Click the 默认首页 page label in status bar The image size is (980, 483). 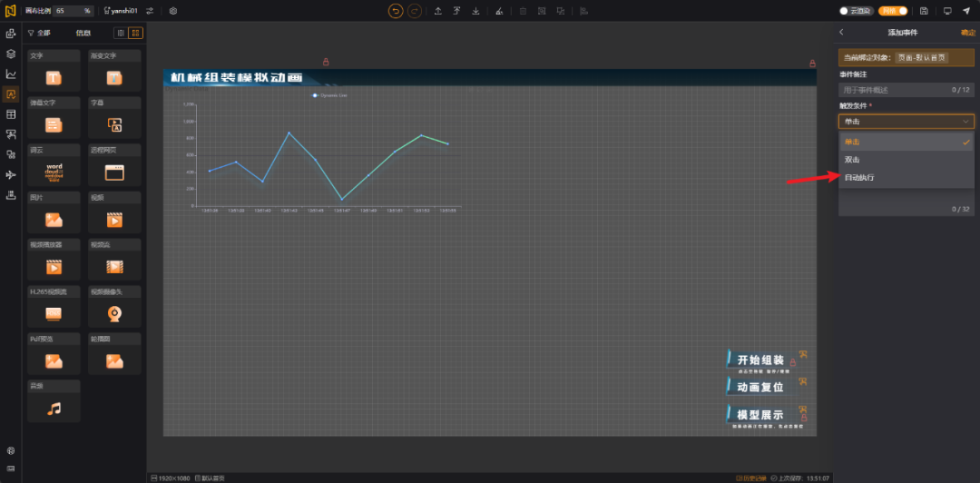(x=210, y=478)
